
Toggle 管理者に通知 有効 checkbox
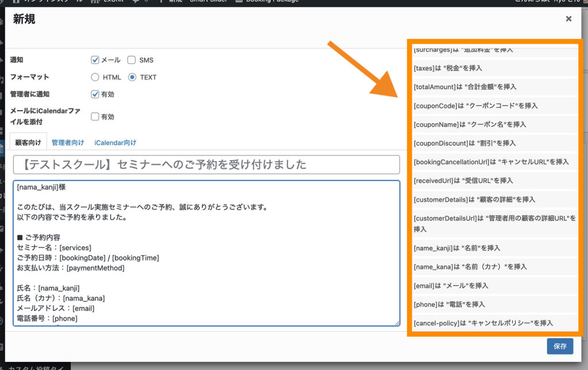pos(95,95)
